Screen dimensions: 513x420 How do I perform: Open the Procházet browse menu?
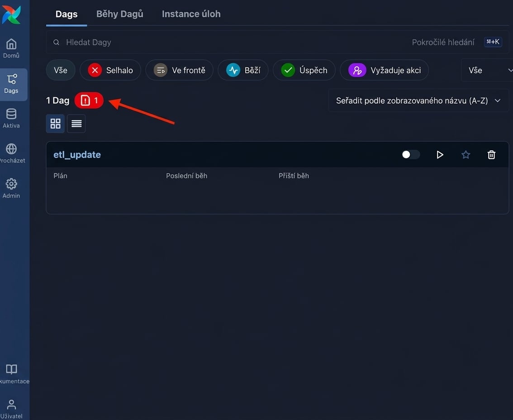pyautogui.click(x=11, y=153)
